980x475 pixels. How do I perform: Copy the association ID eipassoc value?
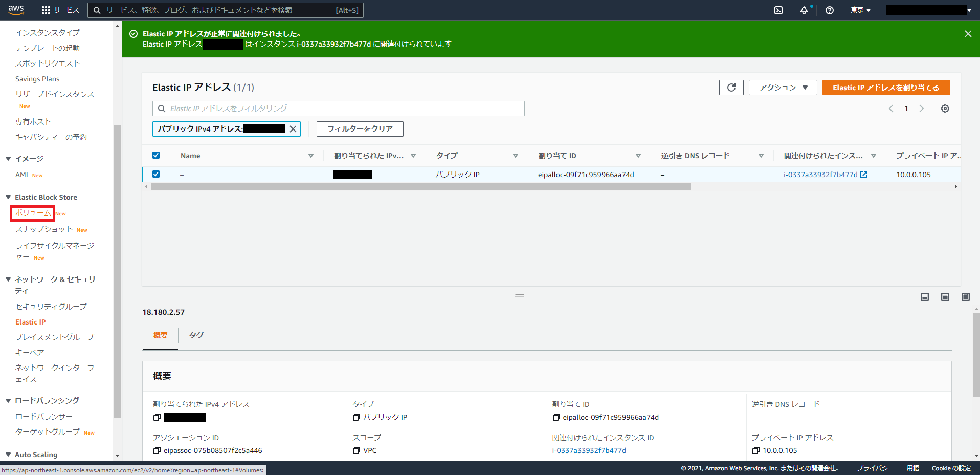(157, 451)
